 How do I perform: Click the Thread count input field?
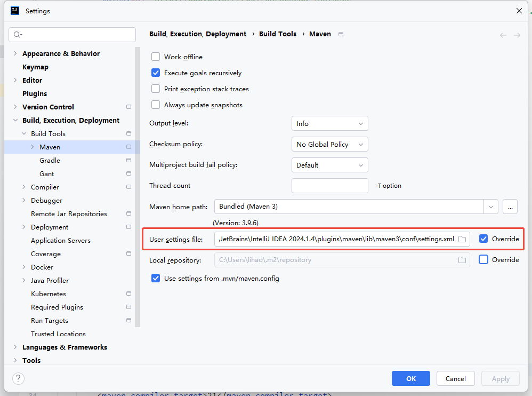[x=329, y=186]
